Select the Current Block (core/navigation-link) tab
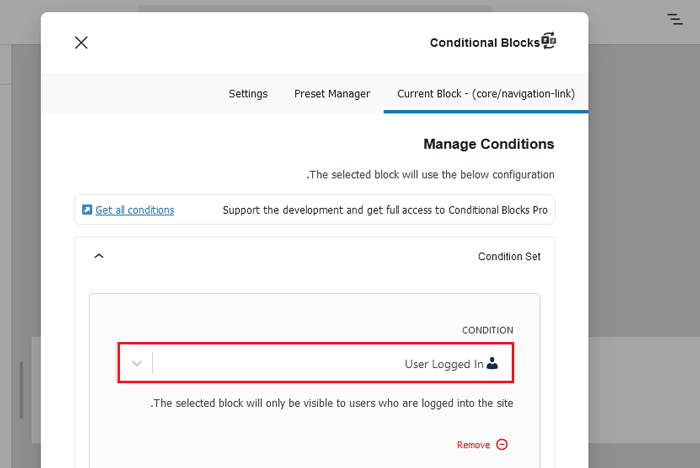This screenshot has width=700, height=468. (485, 94)
